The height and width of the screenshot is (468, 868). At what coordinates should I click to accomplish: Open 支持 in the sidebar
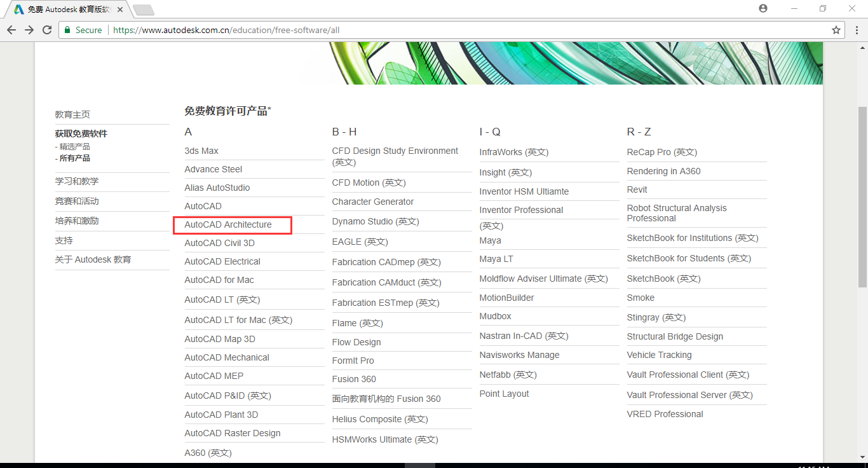pyautogui.click(x=64, y=240)
